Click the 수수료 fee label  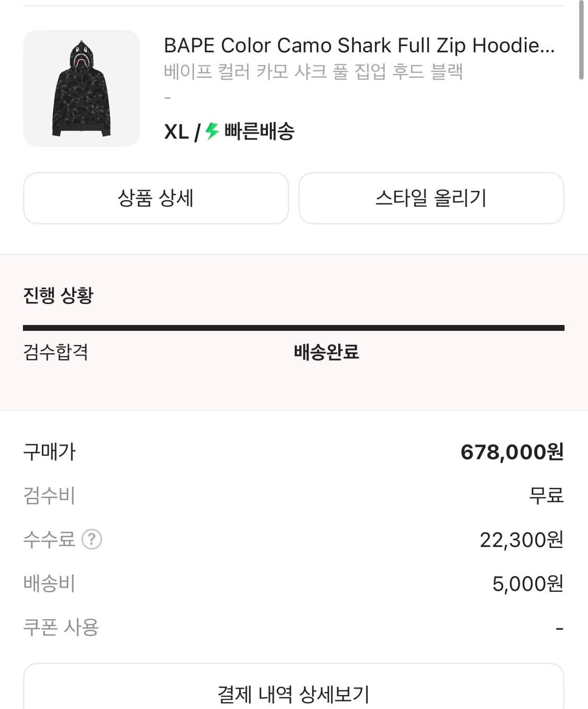49,539
